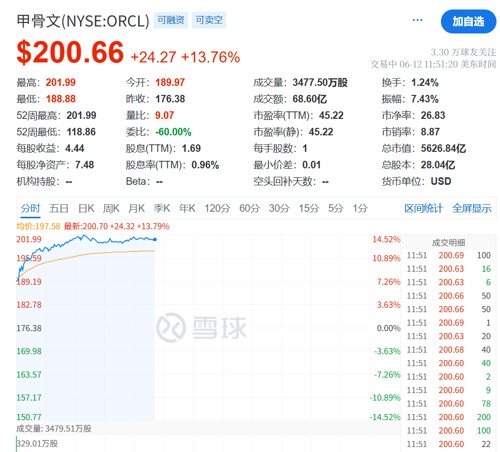The width and height of the screenshot is (500, 452).
Task: Click the 货币单位 value USD
Action: pos(441,181)
